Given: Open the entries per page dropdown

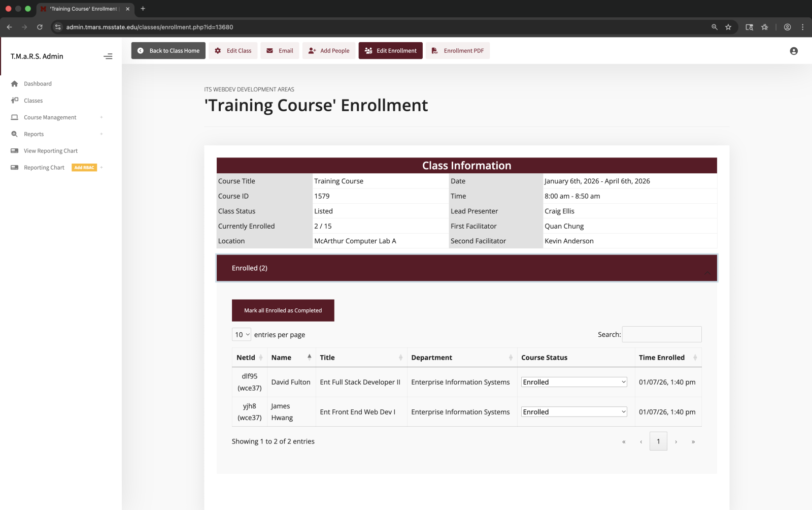Looking at the screenshot, I should [x=242, y=334].
